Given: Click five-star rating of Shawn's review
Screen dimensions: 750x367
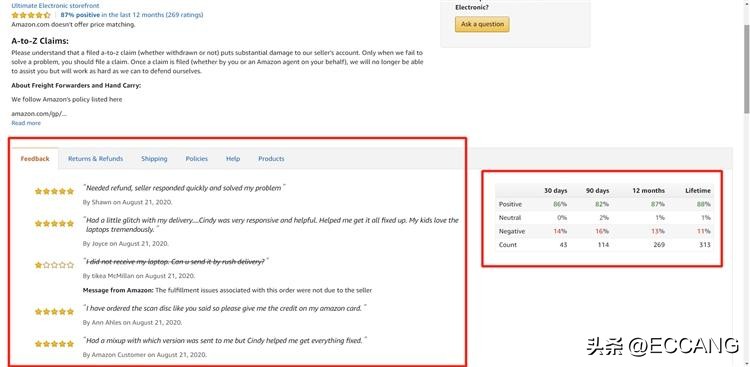Looking at the screenshot, I should [x=54, y=191].
